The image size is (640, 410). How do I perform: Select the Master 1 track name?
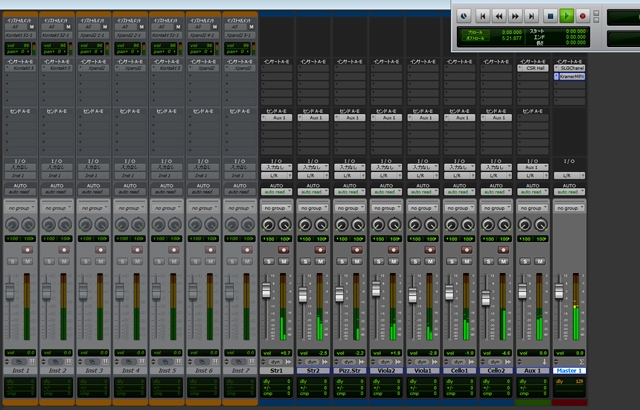click(x=570, y=370)
